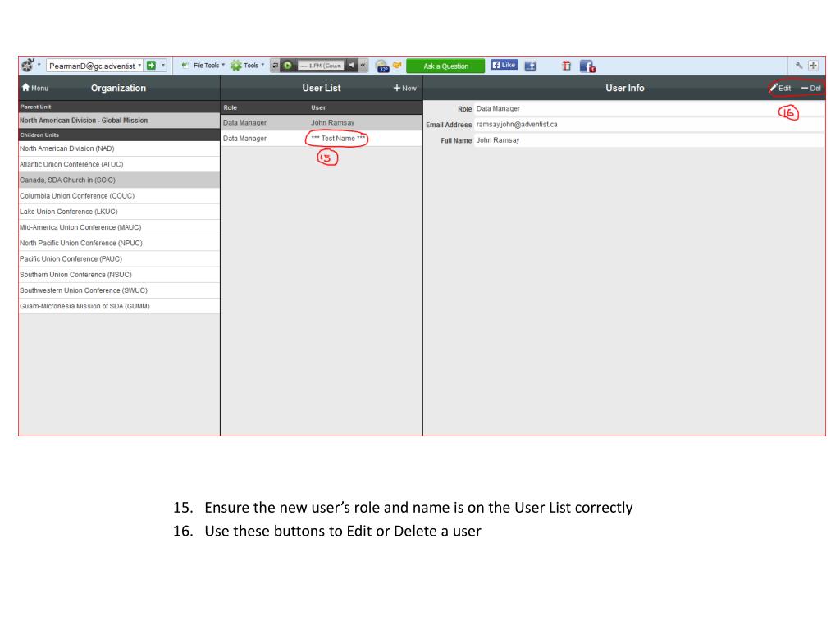840x630 pixels.
Task: Open the weather 32° icon
Action: tap(382, 66)
